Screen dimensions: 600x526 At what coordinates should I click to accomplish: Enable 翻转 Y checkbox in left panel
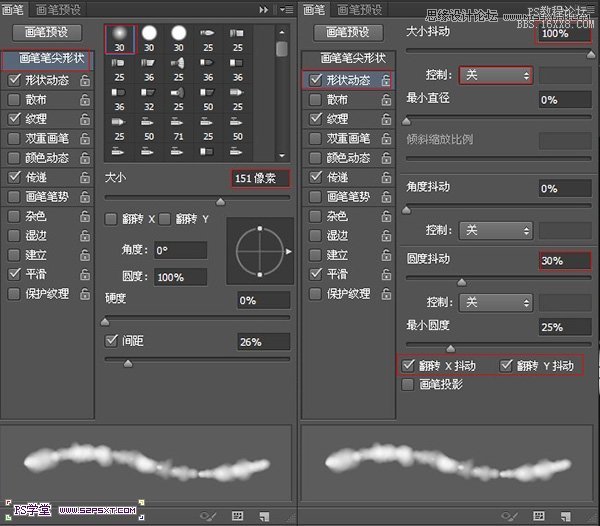tap(165, 219)
